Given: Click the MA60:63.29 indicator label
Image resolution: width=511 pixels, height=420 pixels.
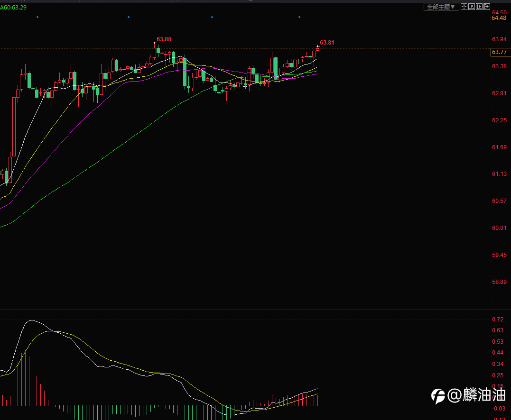Looking at the screenshot, I should [x=13, y=8].
